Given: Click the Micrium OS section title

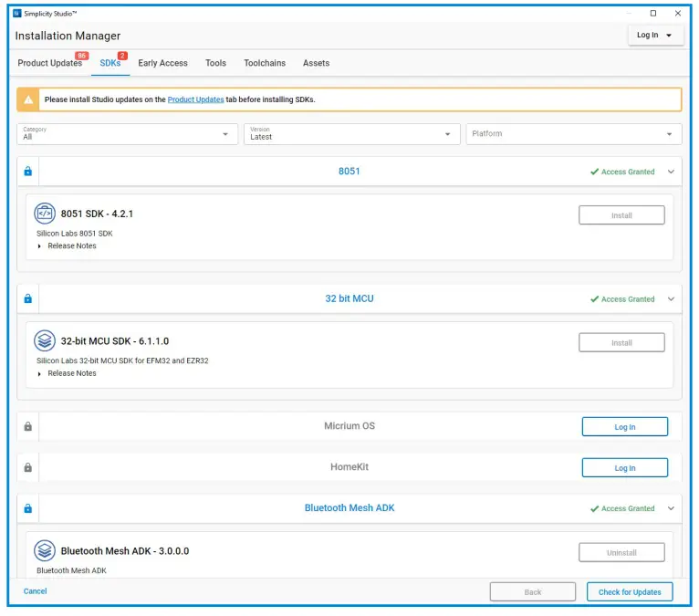Looking at the screenshot, I should pos(349,426).
